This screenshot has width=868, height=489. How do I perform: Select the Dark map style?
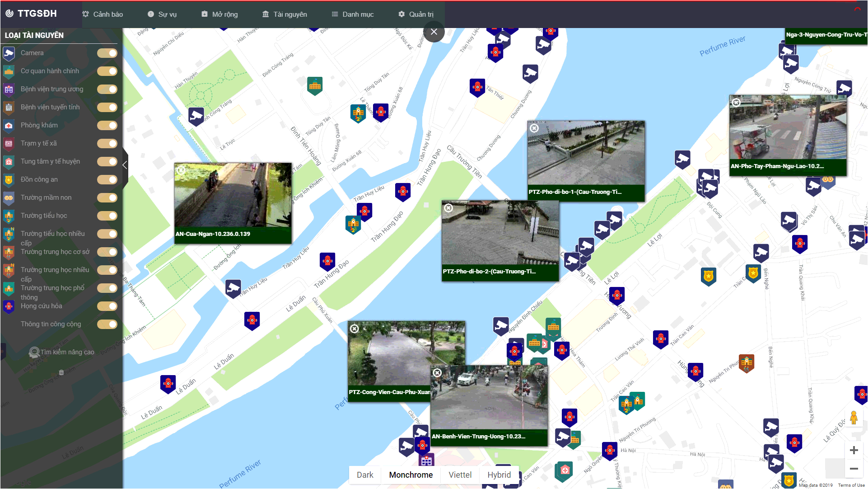coord(365,475)
